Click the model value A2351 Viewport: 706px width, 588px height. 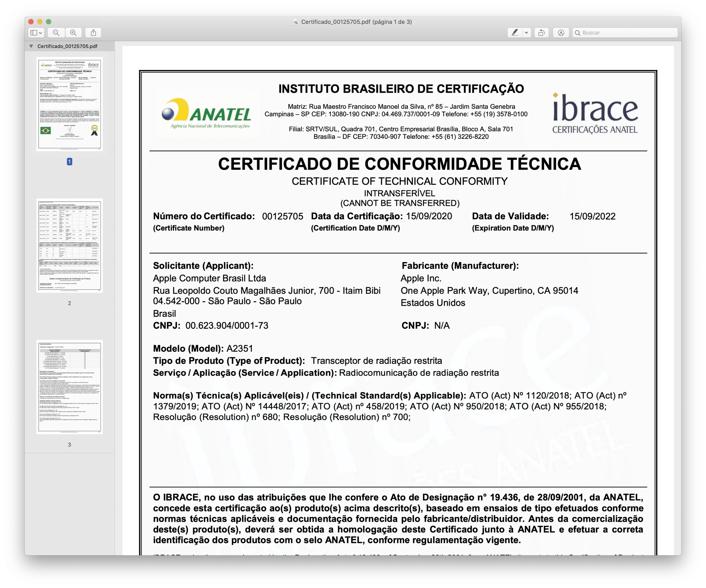240,348
